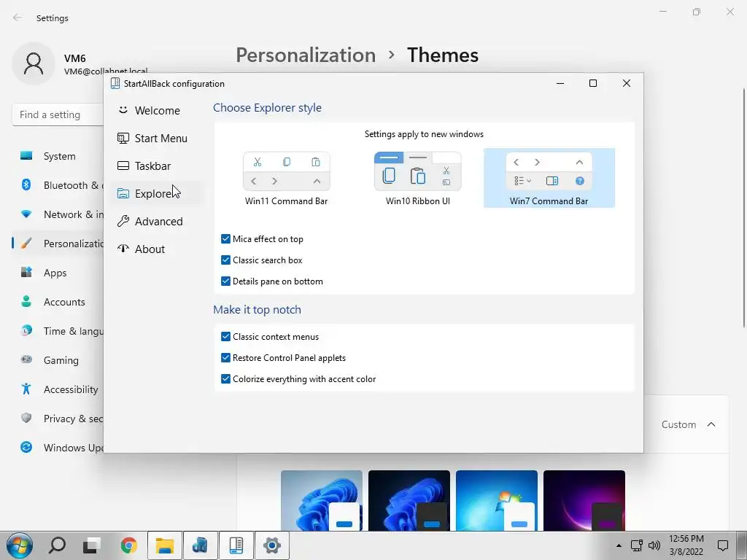Toggle Colorize everything with accent color

[226, 379]
